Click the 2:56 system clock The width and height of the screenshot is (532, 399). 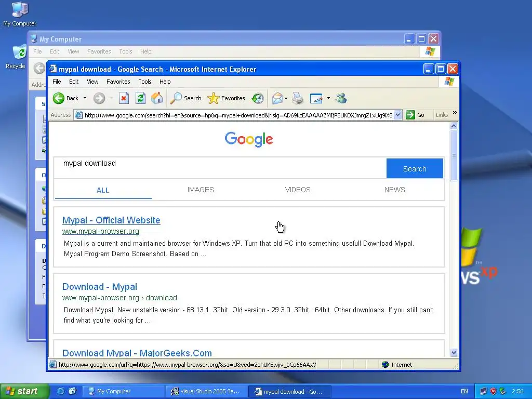click(517, 392)
